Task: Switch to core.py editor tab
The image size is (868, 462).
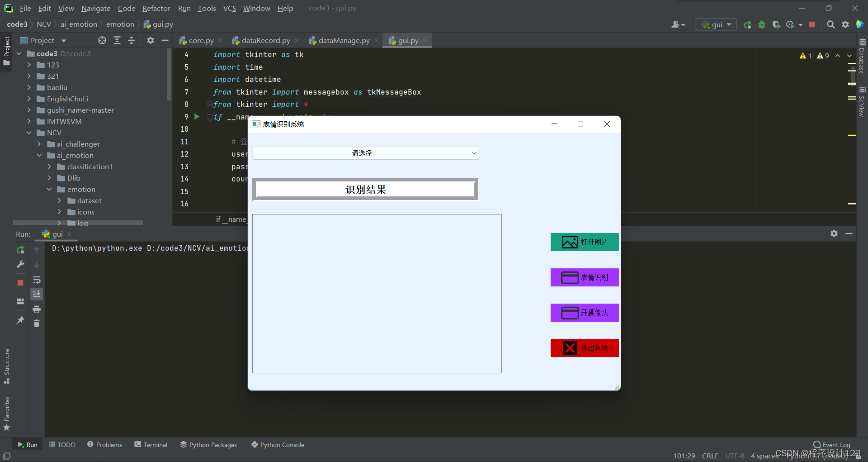Action: click(x=201, y=40)
